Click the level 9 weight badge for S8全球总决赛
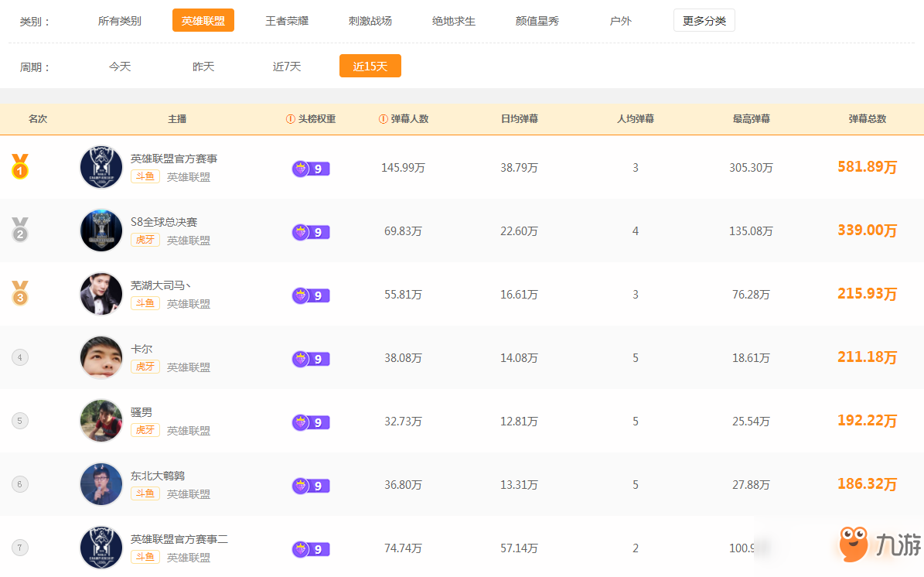 pyautogui.click(x=311, y=232)
